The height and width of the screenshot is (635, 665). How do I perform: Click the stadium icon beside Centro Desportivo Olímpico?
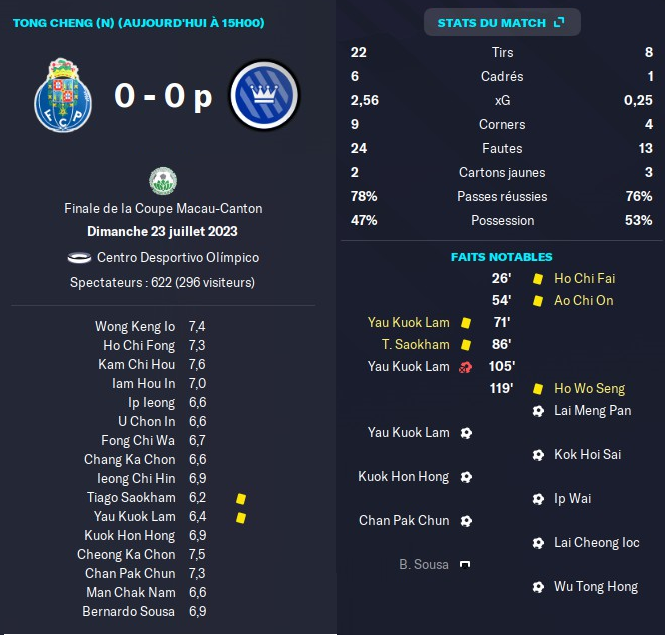pos(79,258)
